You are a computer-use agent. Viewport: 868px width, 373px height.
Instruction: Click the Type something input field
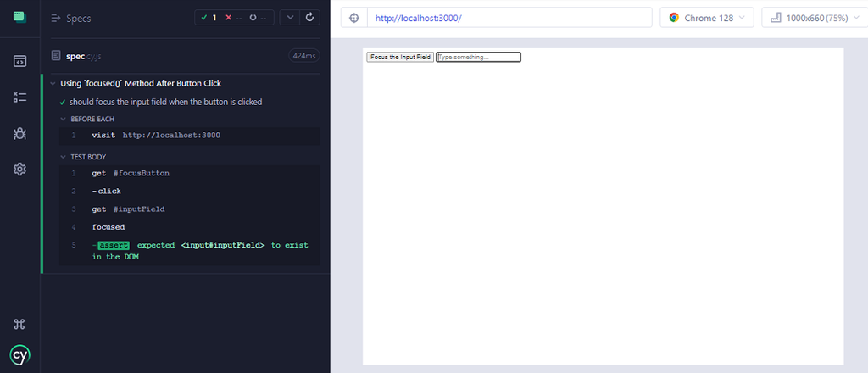tap(478, 57)
